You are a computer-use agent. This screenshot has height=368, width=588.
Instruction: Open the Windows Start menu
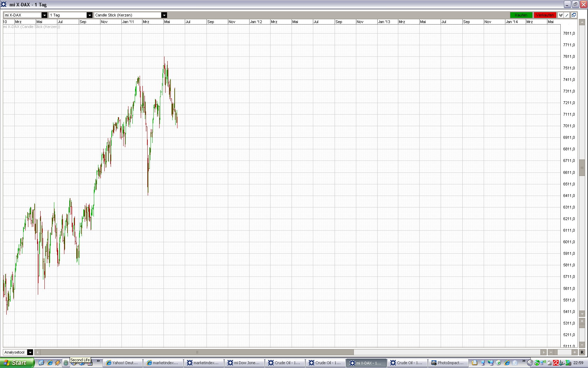tap(17, 363)
